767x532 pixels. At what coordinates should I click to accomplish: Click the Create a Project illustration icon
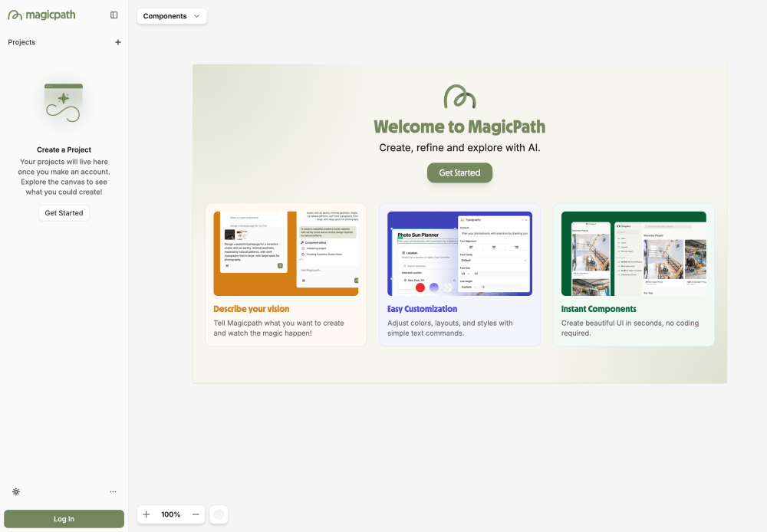pyautogui.click(x=64, y=103)
